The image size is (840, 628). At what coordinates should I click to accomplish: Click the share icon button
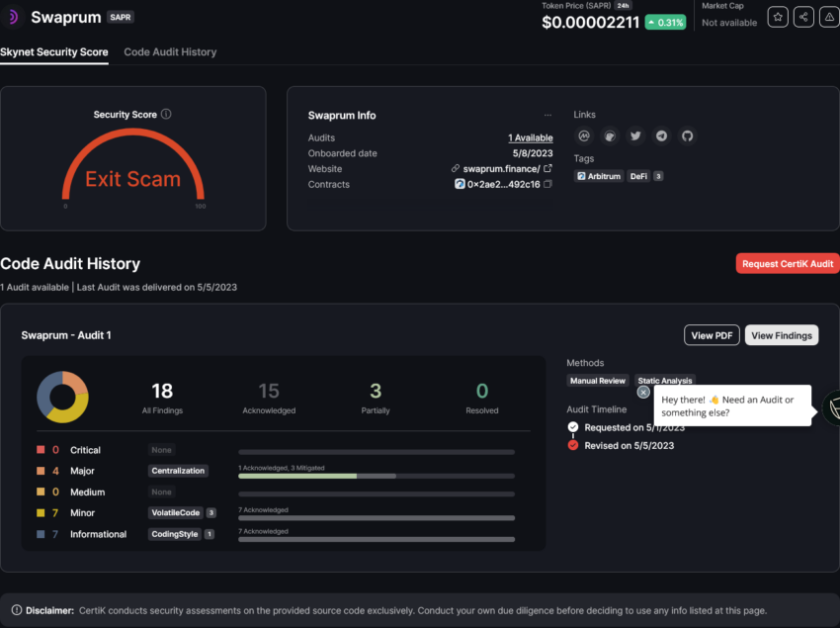pyautogui.click(x=803, y=17)
